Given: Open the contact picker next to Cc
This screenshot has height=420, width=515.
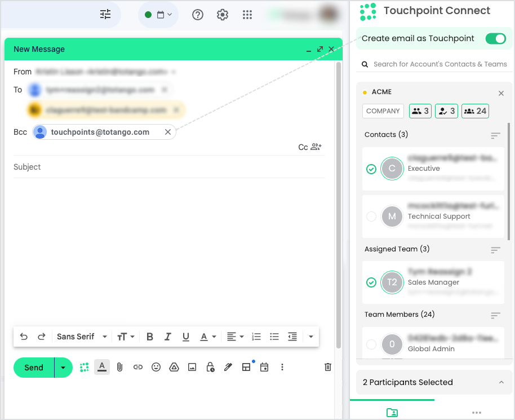Looking at the screenshot, I should coord(316,147).
